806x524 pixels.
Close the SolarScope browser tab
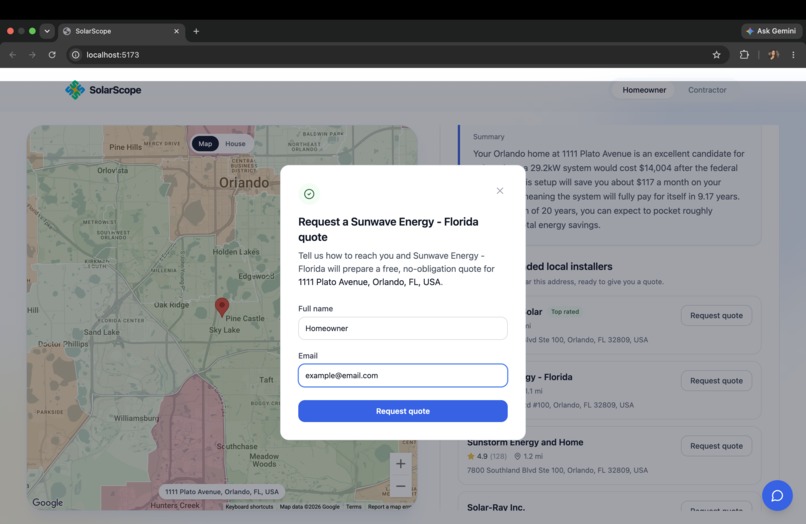pos(176,31)
